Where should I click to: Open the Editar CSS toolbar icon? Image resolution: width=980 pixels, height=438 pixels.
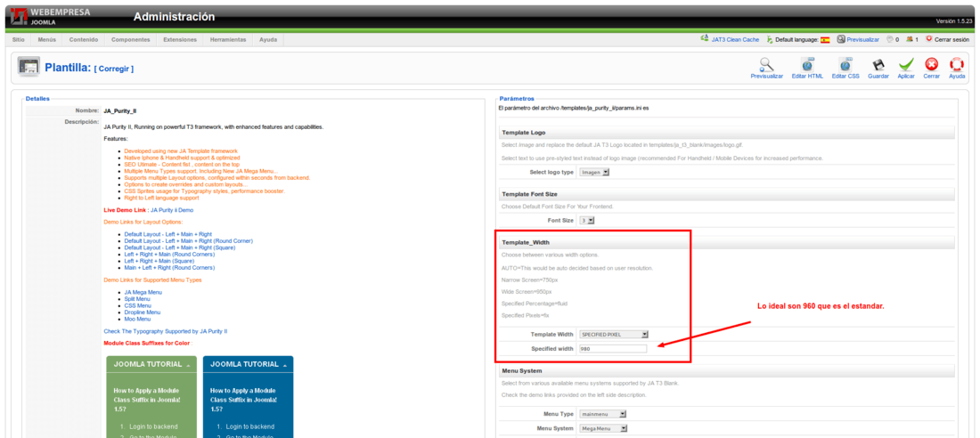pos(845,64)
